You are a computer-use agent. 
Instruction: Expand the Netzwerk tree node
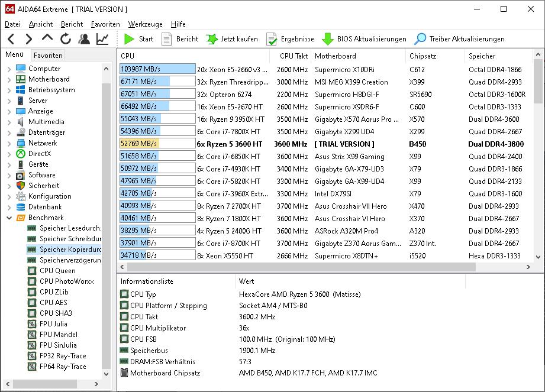[9, 143]
